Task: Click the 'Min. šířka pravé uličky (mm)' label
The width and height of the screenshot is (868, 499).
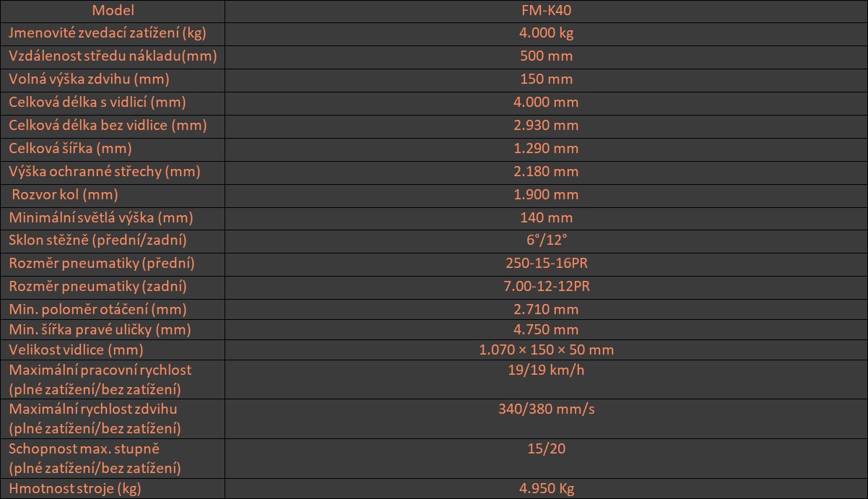Action: [x=99, y=330]
